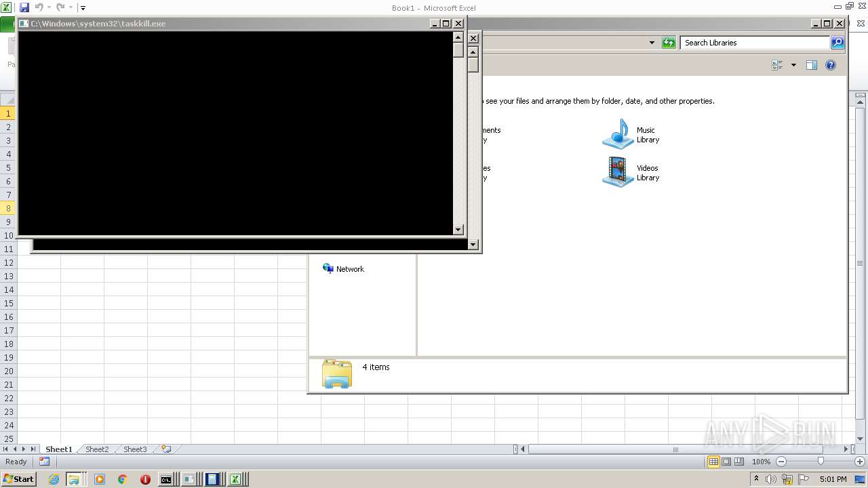Open the Music Library icon
Viewport: 868px width, 488px height.
tap(617, 134)
